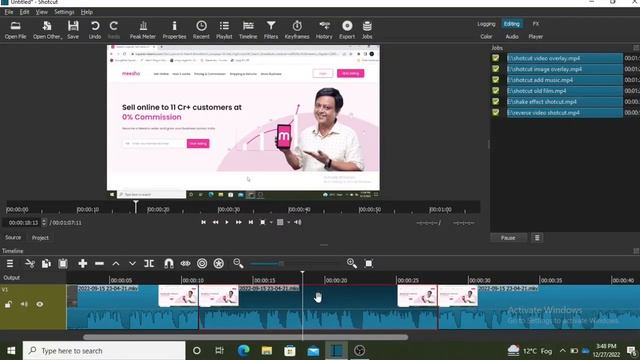This screenshot has height=360, width=640.
Task: Zoom out the timeline magnifier icon
Action: (238, 264)
